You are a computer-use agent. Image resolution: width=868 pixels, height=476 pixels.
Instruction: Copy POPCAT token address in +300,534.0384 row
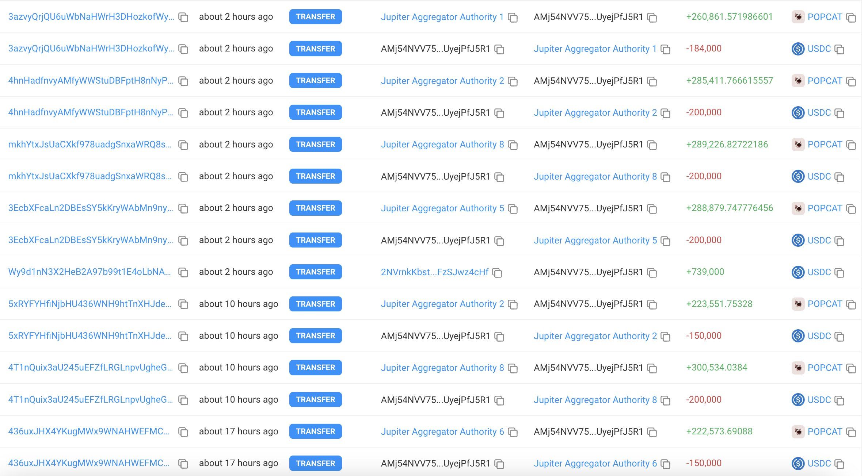pos(851,368)
